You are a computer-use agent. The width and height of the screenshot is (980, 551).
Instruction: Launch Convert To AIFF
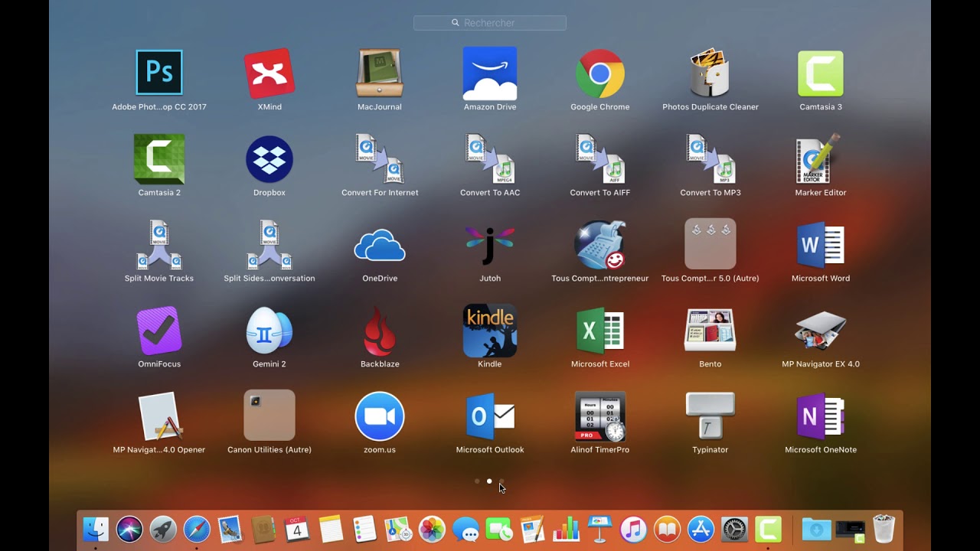point(600,158)
